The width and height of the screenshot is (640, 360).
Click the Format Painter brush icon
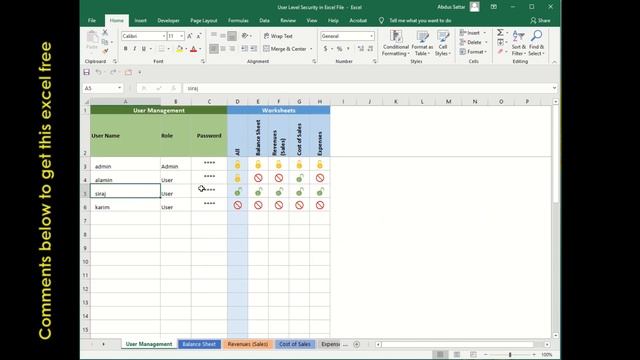pos(105,51)
